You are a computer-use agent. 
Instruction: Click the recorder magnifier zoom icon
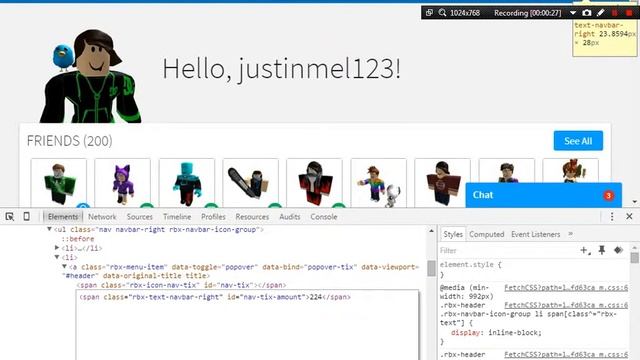coord(442,13)
